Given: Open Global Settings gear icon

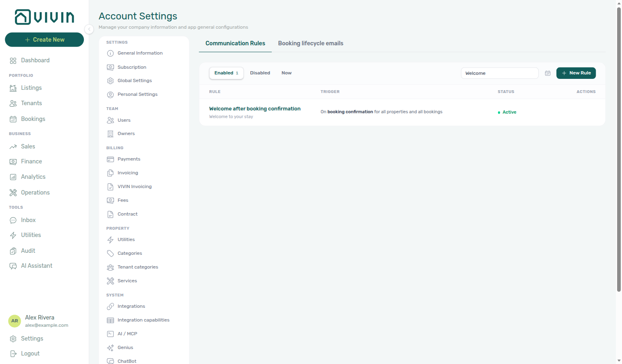Looking at the screenshot, I should [110, 80].
